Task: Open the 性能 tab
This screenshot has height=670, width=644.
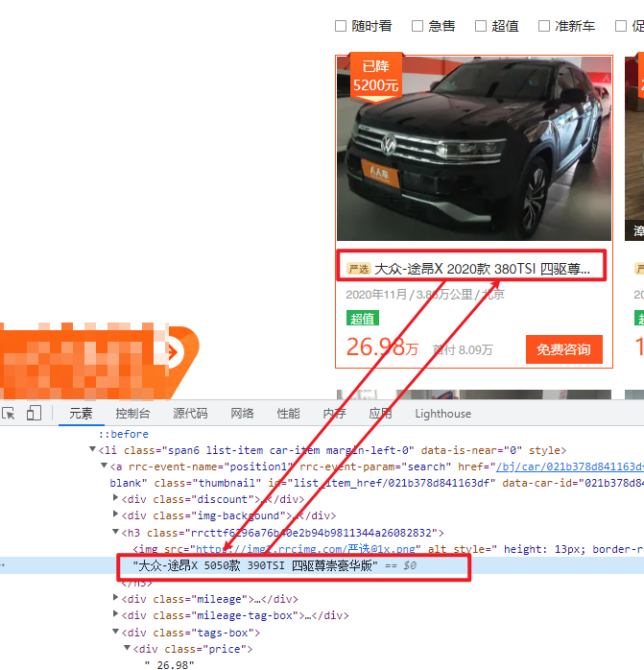Action: 288,413
